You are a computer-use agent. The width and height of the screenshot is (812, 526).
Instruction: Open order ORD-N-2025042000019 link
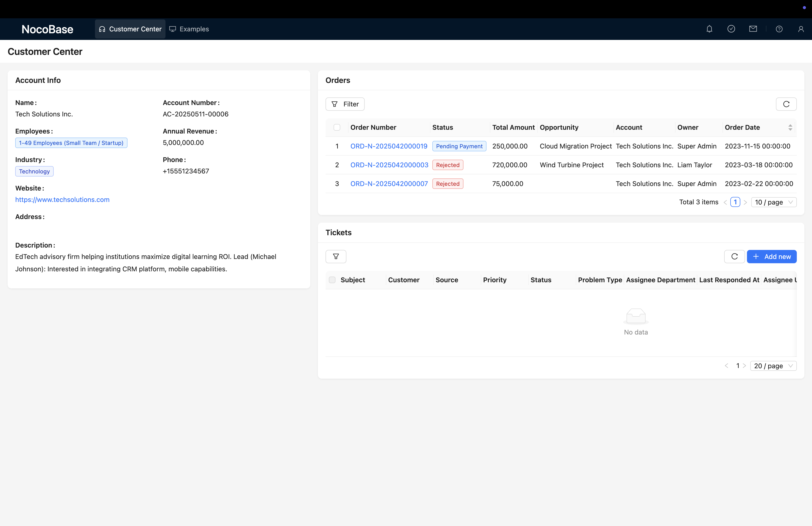click(x=389, y=146)
